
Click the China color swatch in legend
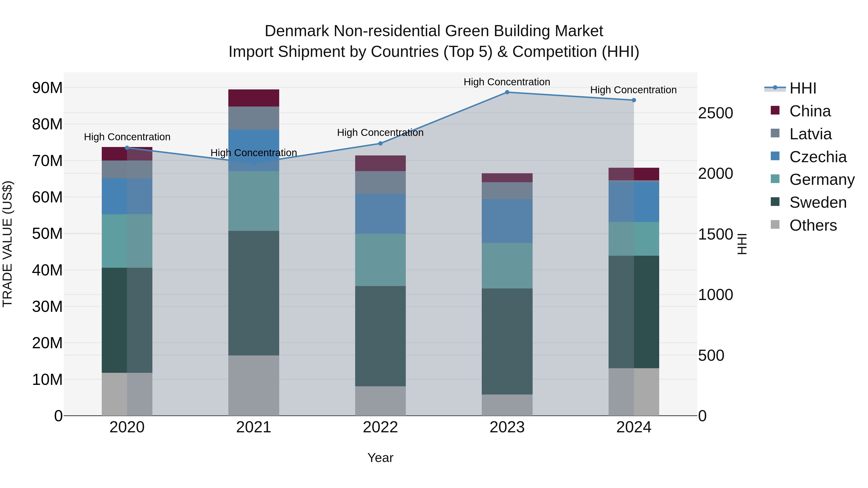(775, 110)
